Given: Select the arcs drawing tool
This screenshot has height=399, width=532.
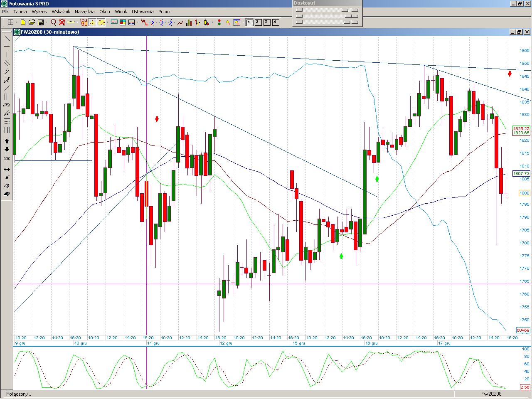Looking at the screenshot, I should [7, 105].
